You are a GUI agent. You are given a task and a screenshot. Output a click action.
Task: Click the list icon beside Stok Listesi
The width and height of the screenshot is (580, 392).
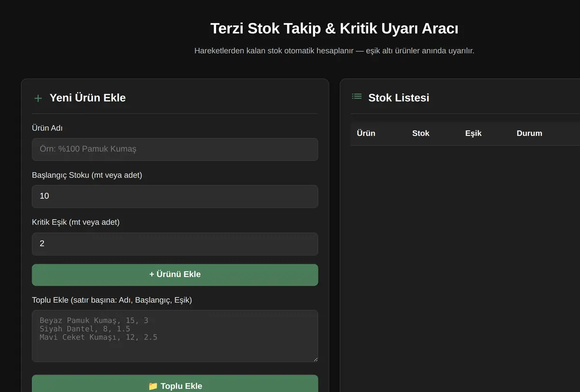(x=357, y=97)
